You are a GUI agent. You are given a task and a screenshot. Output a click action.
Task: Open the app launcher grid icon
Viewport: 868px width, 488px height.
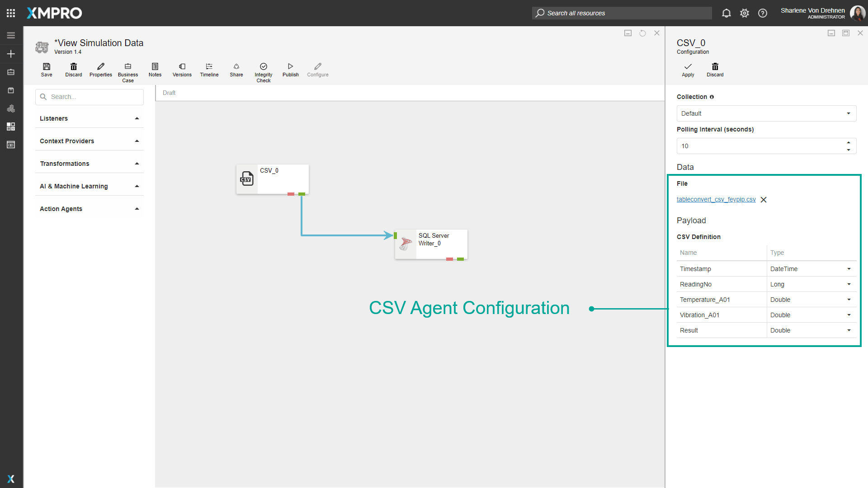pos(11,13)
